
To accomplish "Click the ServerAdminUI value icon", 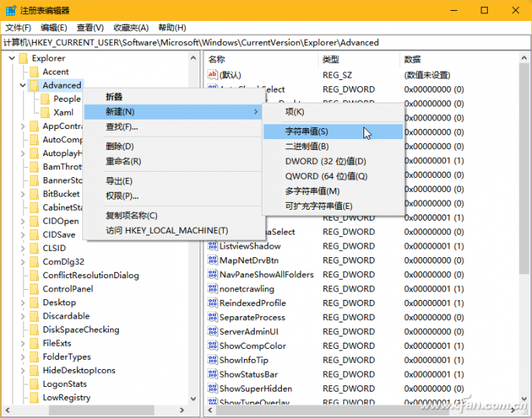I will (213, 332).
